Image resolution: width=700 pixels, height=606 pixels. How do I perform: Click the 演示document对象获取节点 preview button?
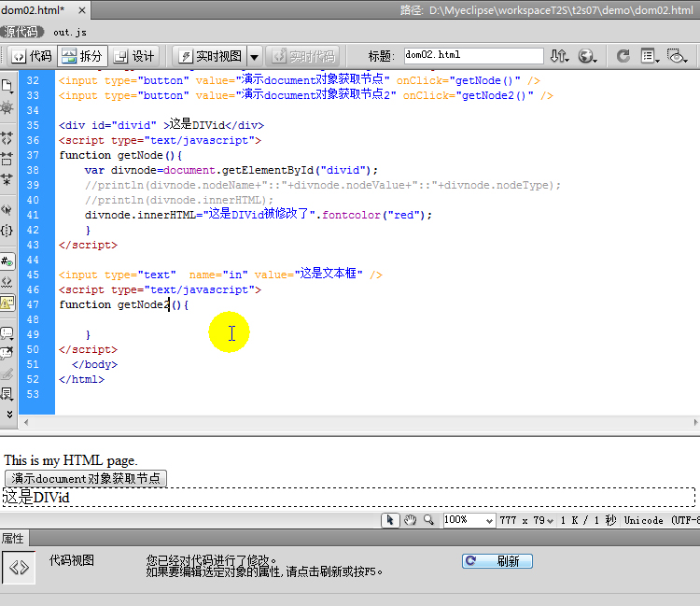[x=86, y=478]
